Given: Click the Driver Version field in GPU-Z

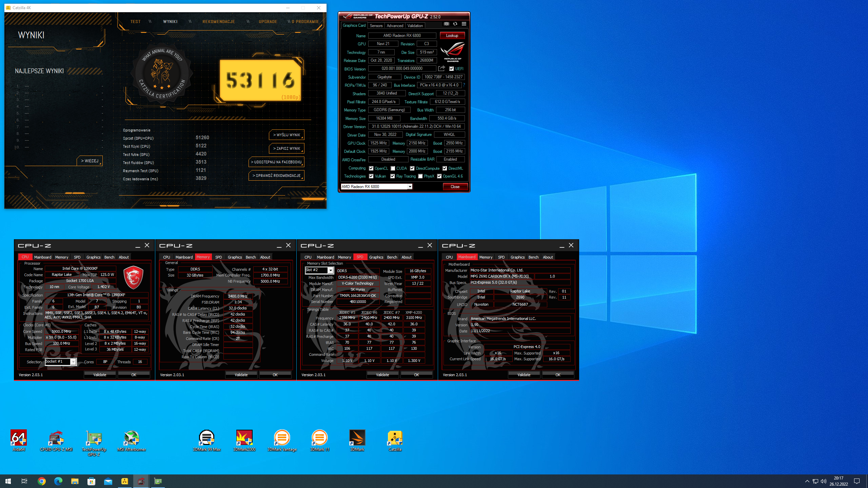Looking at the screenshot, I should coord(416,126).
